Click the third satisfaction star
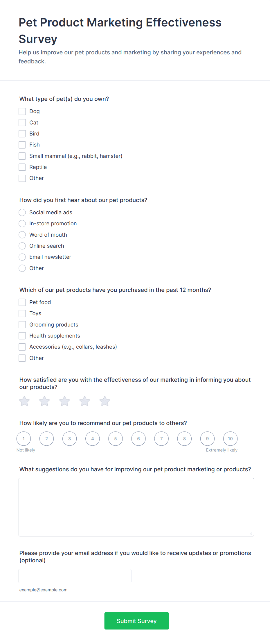Screen dimensions: 270x644 [x=64, y=401]
